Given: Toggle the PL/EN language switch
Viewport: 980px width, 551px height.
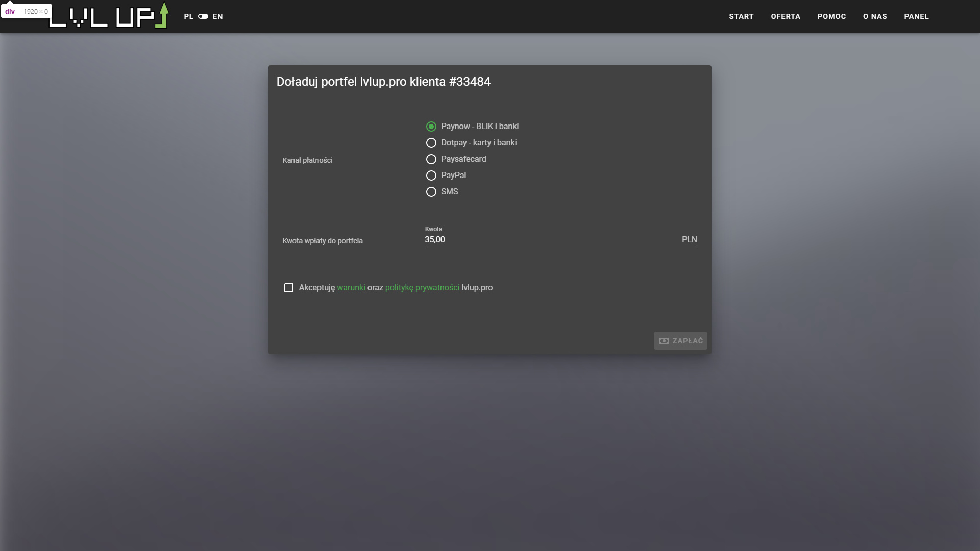Looking at the screenshot, I should click(x=203, y=16).
